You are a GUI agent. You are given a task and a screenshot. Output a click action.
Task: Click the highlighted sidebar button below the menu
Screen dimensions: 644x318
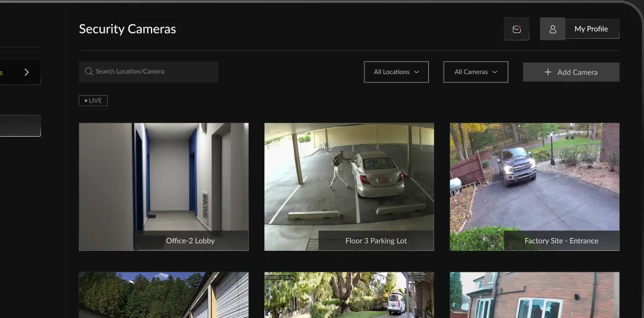point(20,126)
